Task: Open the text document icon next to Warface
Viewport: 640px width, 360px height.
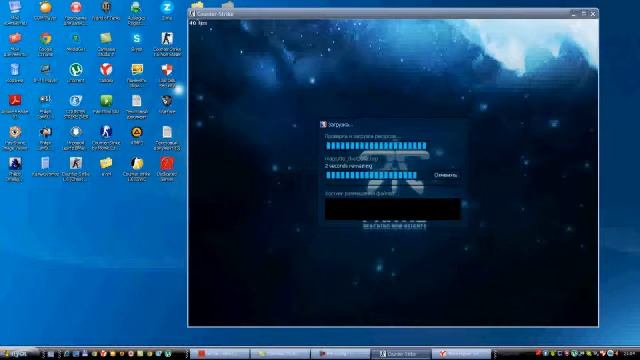Action: pos(137,106)
